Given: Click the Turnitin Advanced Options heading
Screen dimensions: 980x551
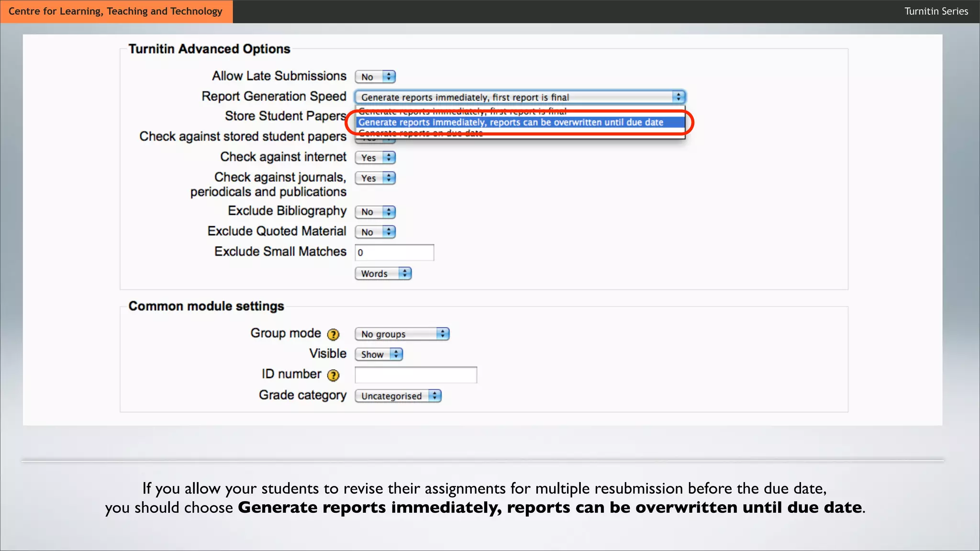Looking at the screenshot, I should (209, 49).
